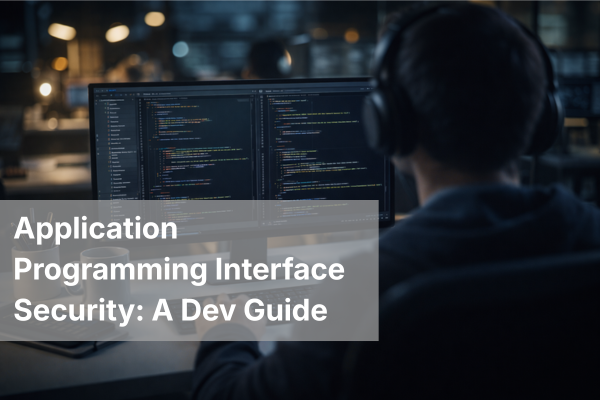Click the headline "Application Programming Interface Security: A Dev Guide"
Screen dimensions: 600x400
[179, 269]
